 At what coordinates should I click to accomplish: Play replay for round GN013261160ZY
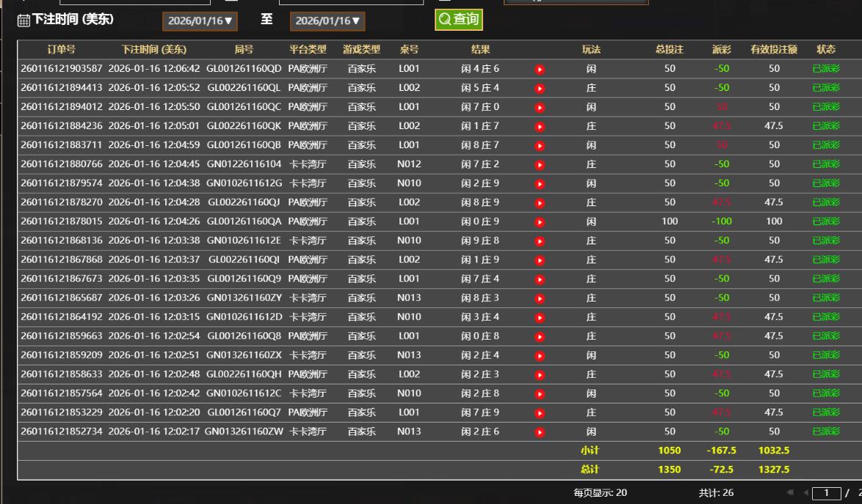pyautogui.click(x=540, y=299)
